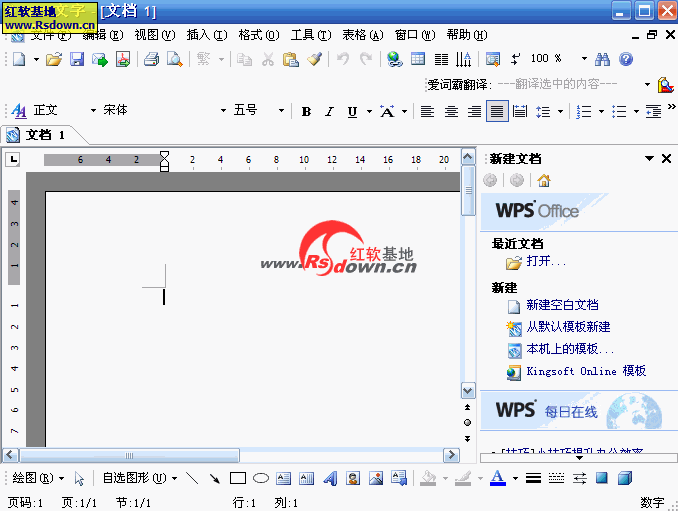
Task: Click Kingsoft Online 模板 link
Action: point(586,371)
